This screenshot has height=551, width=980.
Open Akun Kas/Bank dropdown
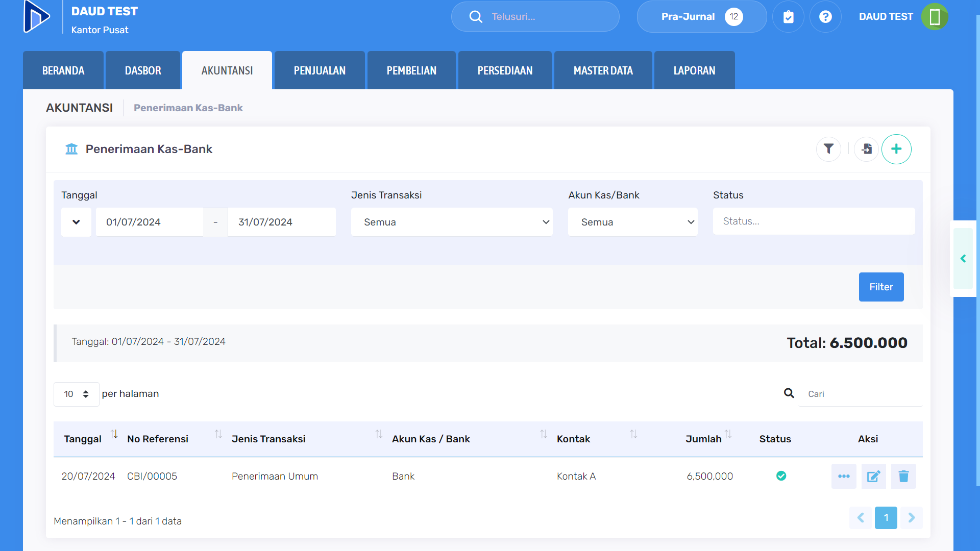point(632,222)
